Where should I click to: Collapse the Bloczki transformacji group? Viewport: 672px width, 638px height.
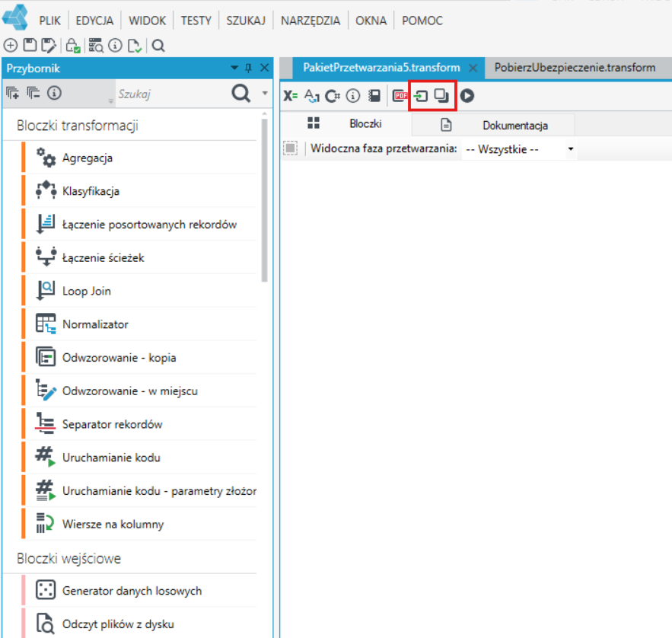tap(78, 126)
